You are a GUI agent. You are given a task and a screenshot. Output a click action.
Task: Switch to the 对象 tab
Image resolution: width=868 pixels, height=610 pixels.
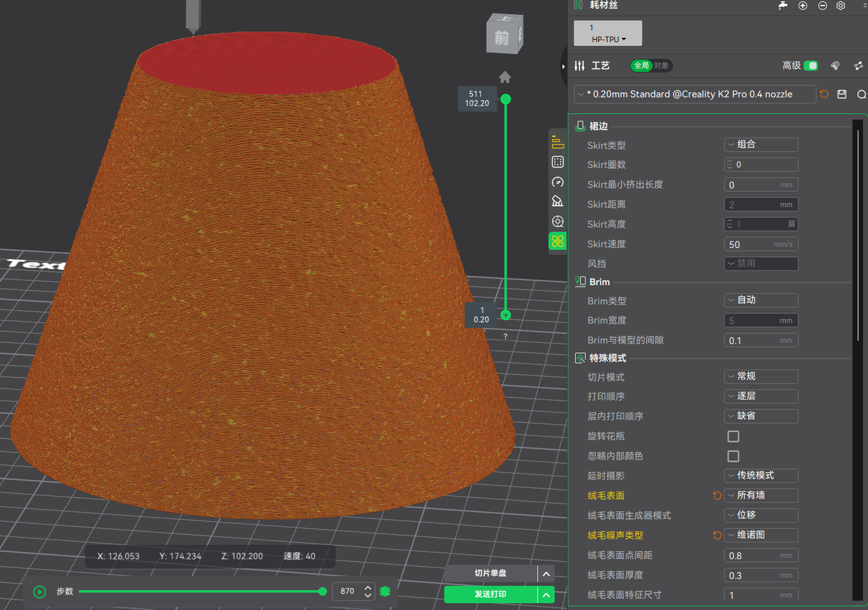(x=661, y=66)
